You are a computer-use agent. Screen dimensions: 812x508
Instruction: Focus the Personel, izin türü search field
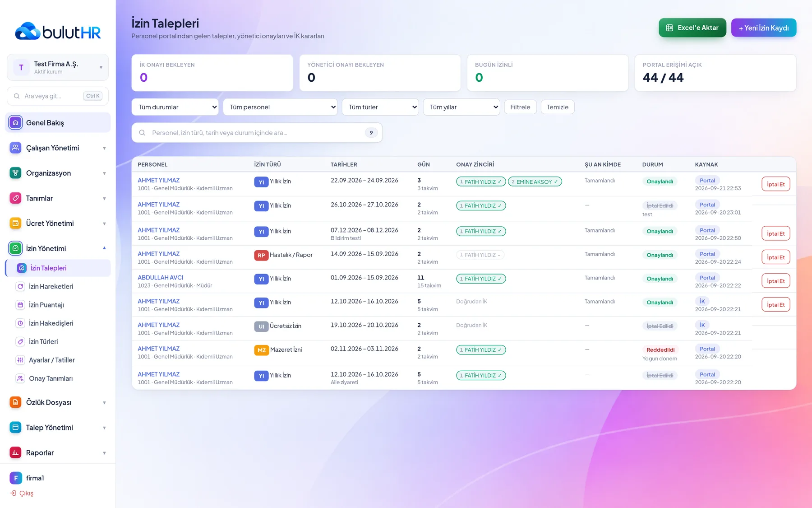coord(257,133)
